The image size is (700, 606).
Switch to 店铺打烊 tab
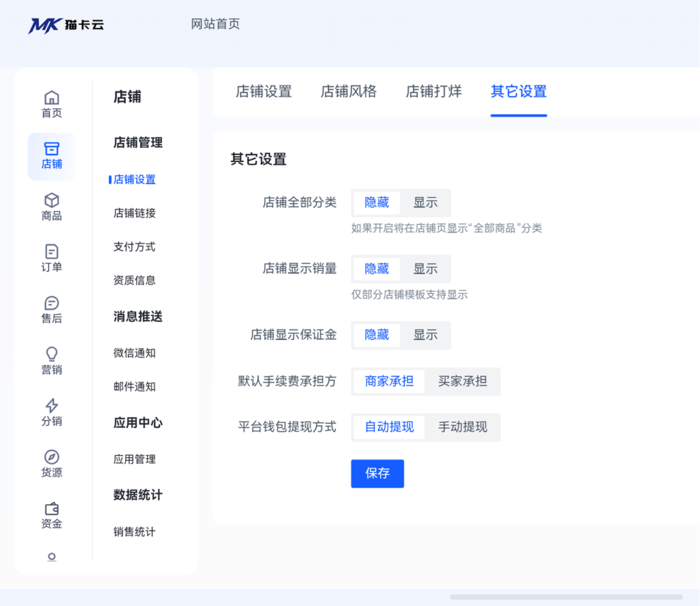(x=433, y=92)
